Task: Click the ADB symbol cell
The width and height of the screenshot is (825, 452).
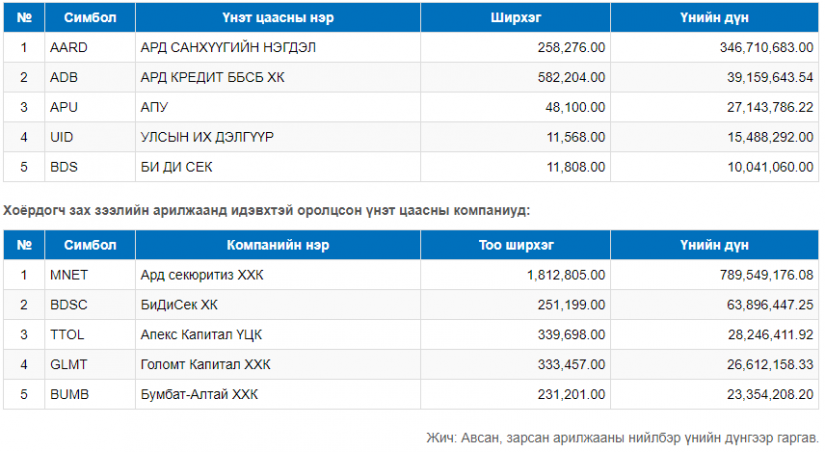Action: pos(90,77)
